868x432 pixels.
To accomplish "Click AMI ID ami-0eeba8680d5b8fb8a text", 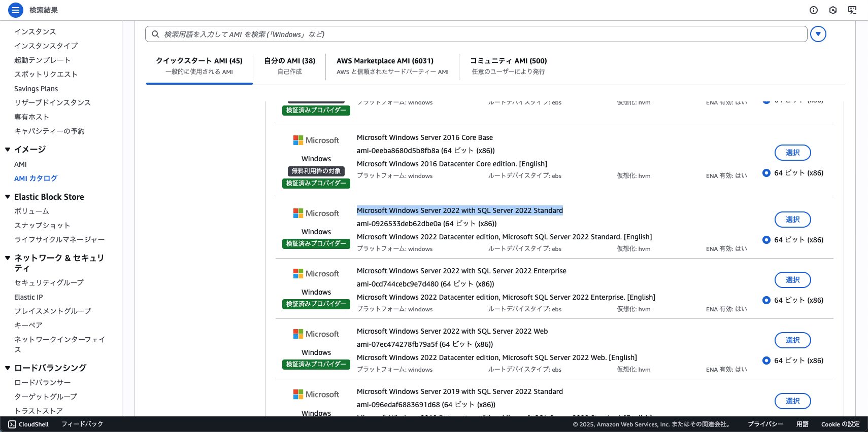I will point(398,151).
